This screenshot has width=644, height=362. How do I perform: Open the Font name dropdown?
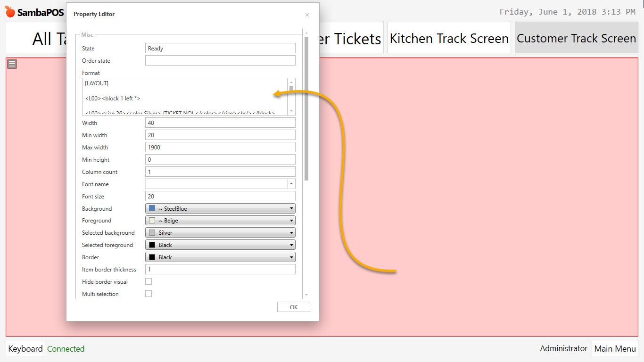291,184
